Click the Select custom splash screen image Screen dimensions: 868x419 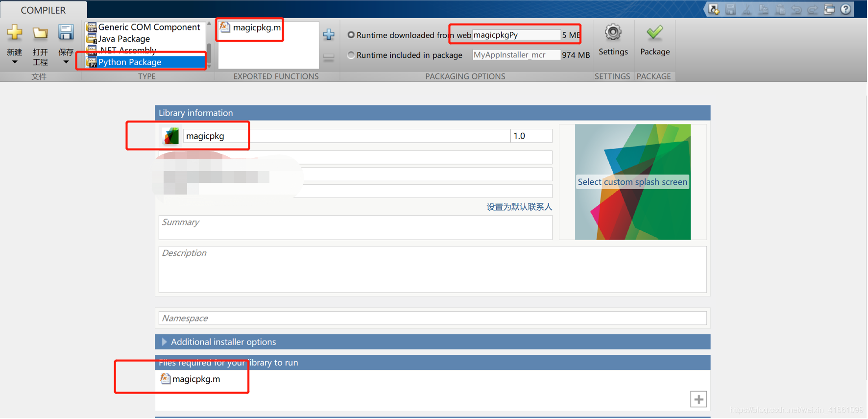632,182
